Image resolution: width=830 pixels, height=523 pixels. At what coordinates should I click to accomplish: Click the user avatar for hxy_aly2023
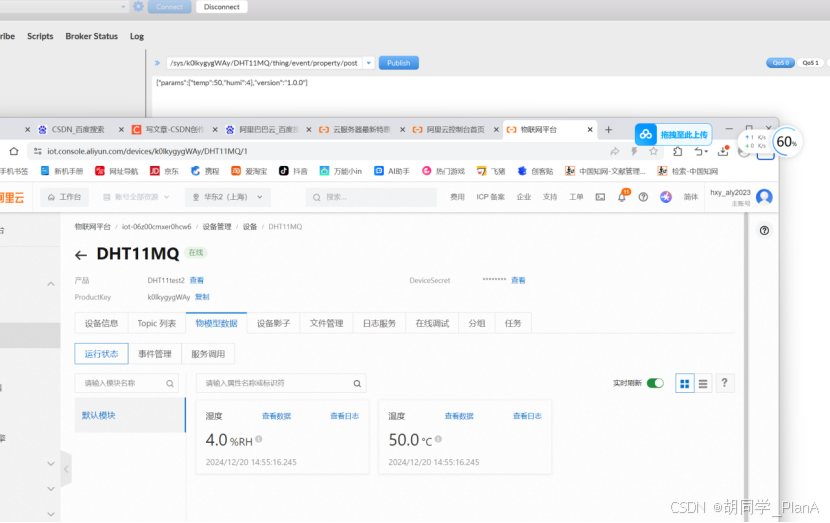click(x=764, y=197)
